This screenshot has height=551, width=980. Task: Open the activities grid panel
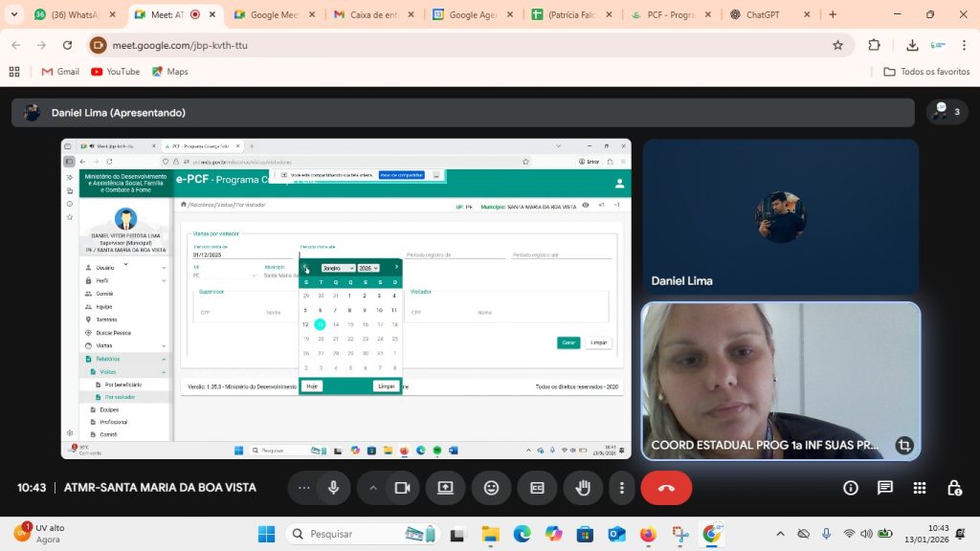920,488
